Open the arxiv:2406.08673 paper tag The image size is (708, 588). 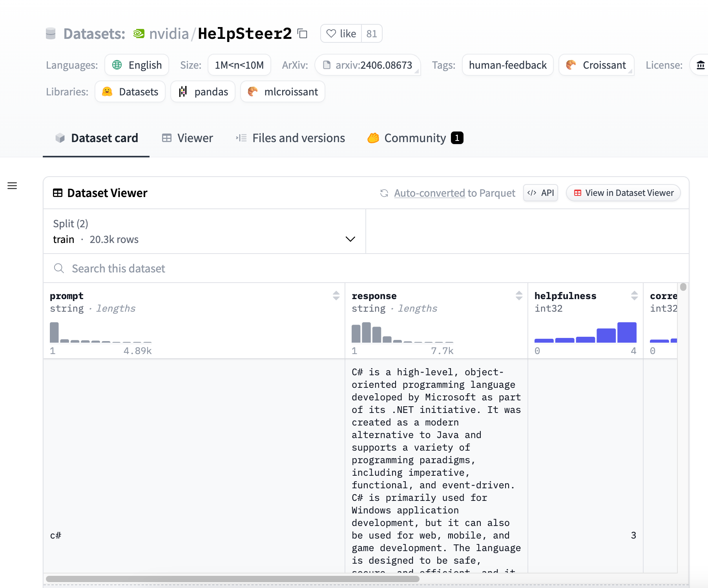368,65
